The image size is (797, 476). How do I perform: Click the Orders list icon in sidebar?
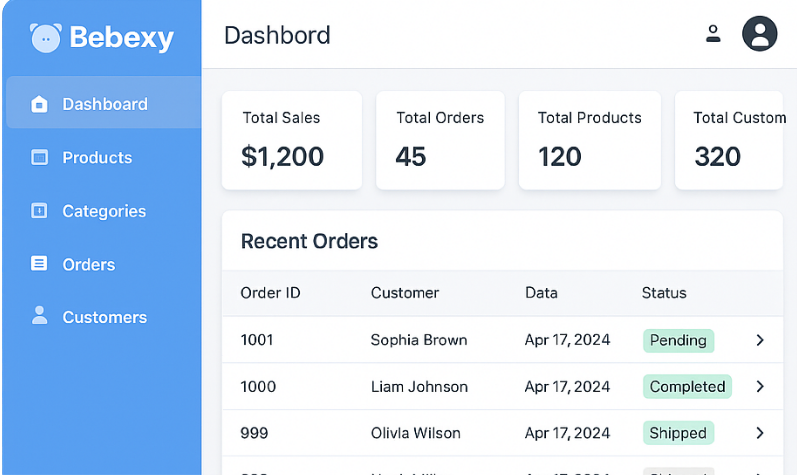[39, 264]
